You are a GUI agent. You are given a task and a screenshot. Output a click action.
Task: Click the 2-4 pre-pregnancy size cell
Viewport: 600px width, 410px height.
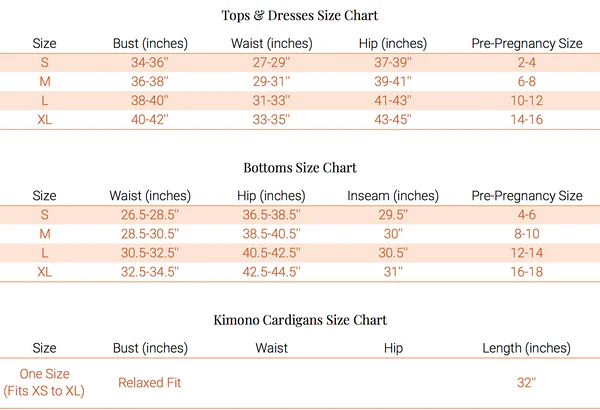click(527, 63)
